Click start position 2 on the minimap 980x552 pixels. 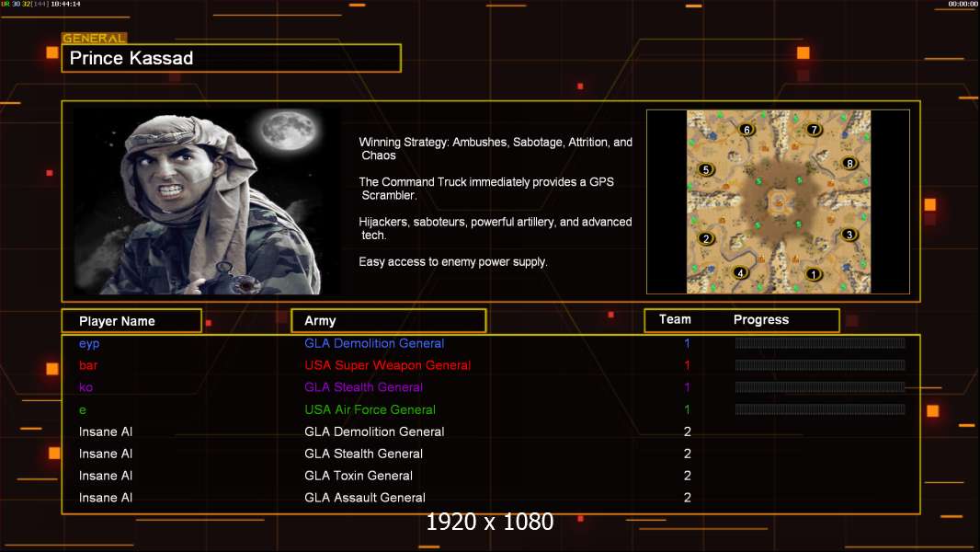click(x=706, y=238)
